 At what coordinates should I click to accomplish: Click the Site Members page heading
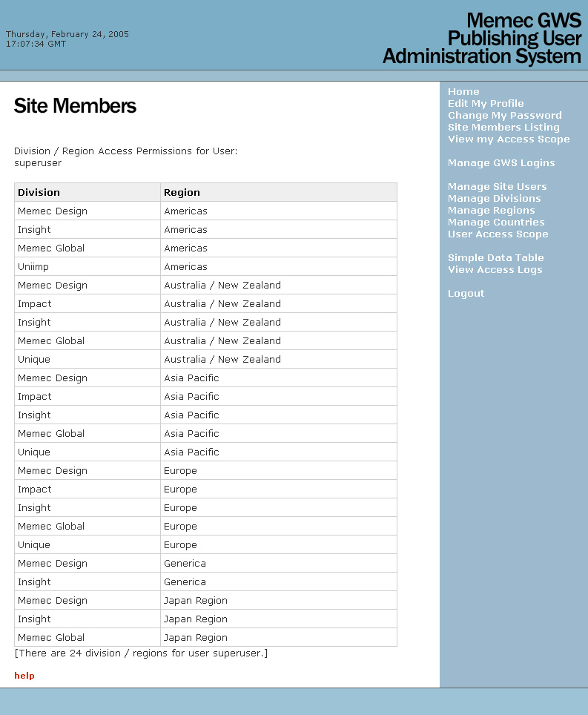[x=74, y=106]
